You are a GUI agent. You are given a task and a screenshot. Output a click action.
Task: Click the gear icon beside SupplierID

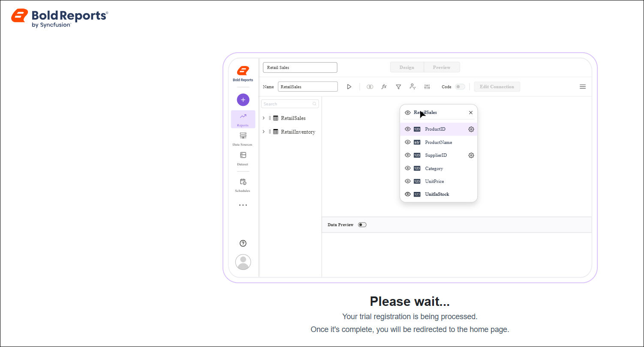pos(471,156)
